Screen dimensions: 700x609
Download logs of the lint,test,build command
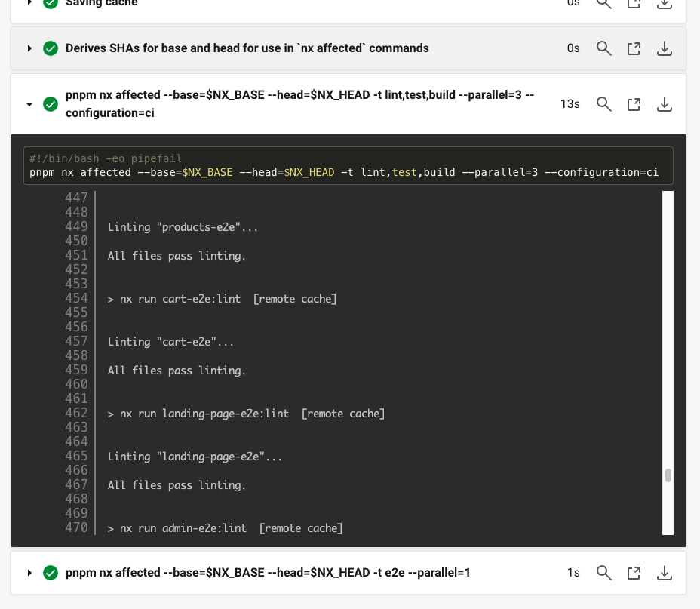[x=664, y=104]
